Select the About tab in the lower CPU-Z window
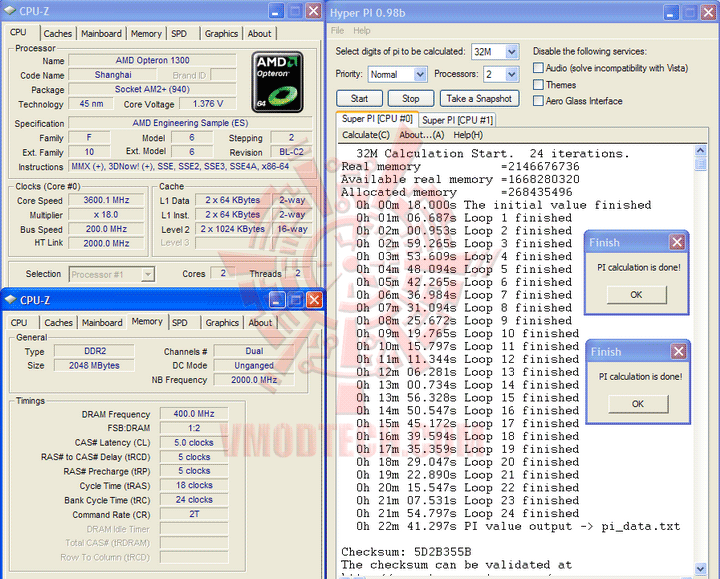Screen dimensions: 720x579 [x=260, y=323]
